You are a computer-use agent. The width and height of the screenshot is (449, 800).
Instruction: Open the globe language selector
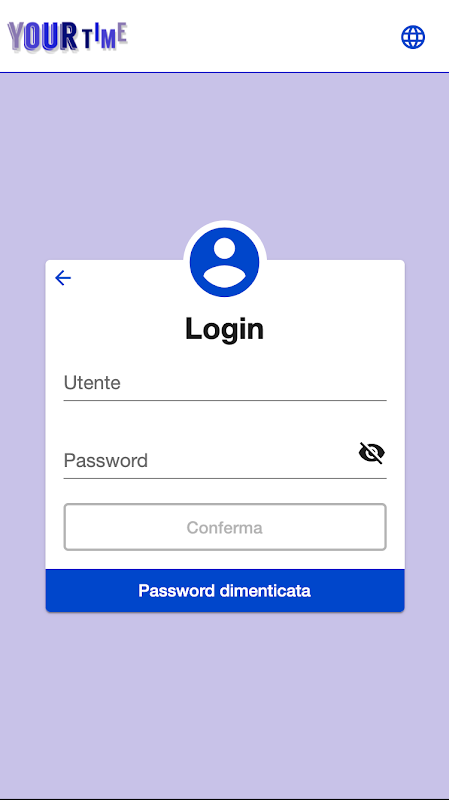413,37
